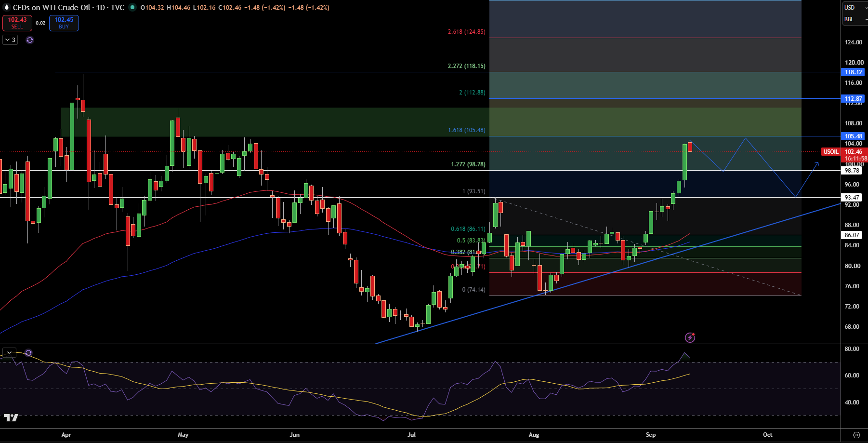Click the Aug label on time axis
The image size is (868, 443).
point(534,435)
